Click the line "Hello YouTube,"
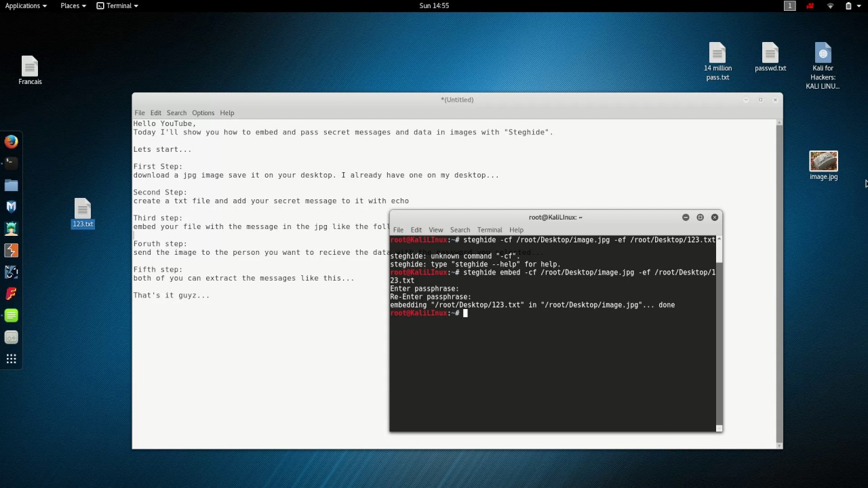This screenshot has width=868, height=488. click(x=165, y=123)
